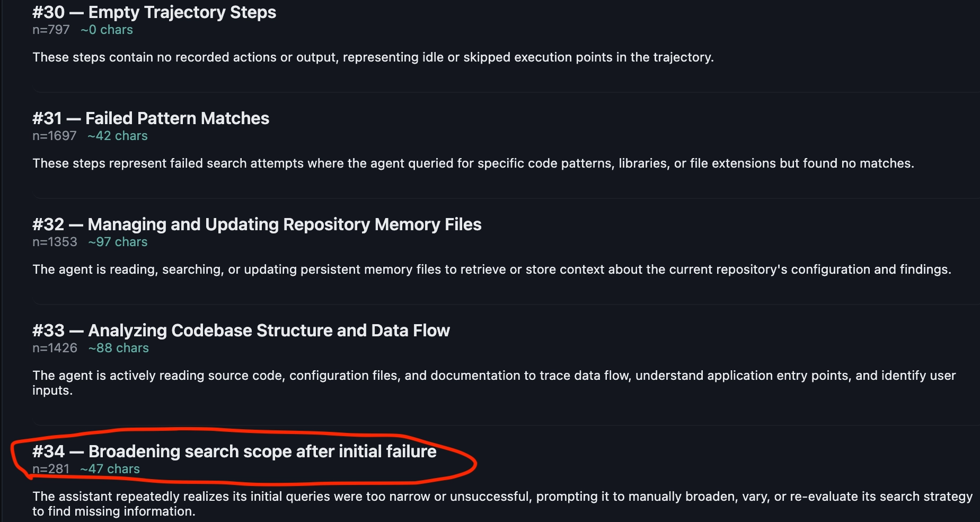Select the description about persistent memory files
The image size is (980, 522).
(492, 269)
